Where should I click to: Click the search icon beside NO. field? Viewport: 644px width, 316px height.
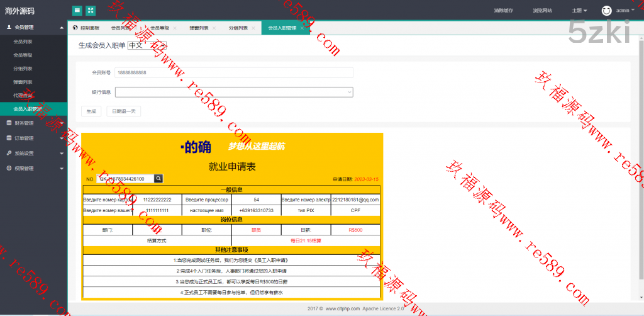(158, 179)
